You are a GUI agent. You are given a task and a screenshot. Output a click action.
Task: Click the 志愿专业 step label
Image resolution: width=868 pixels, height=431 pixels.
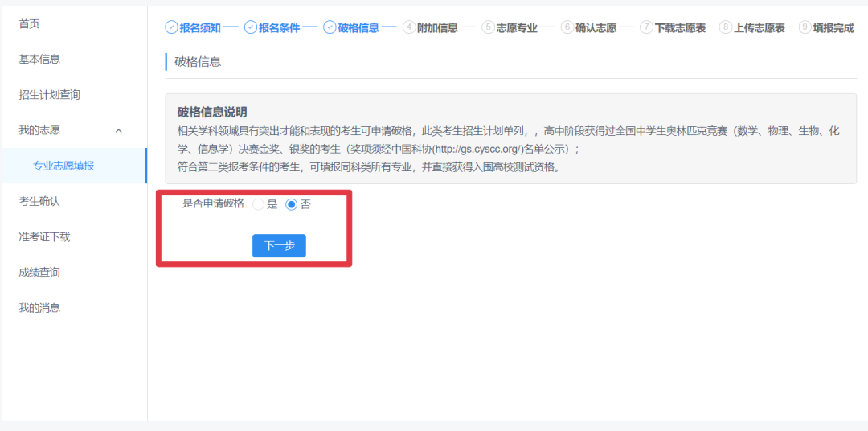pos(517,27)
